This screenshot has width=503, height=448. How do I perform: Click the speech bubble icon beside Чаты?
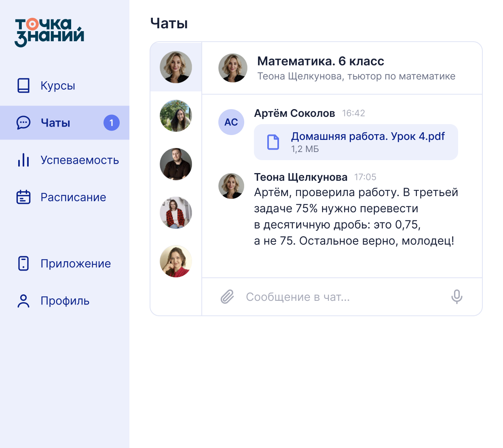point(23,123)
